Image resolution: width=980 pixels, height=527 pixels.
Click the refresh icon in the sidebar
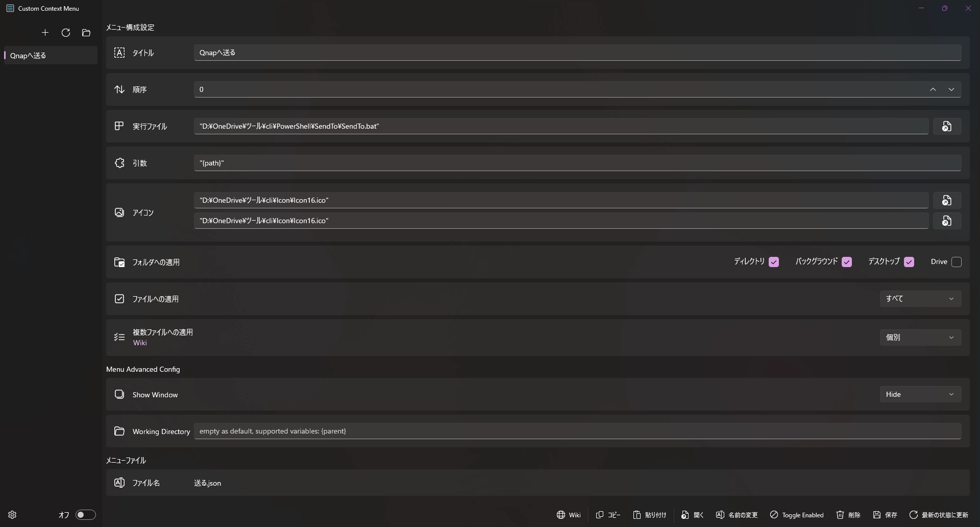coord(66,33)
